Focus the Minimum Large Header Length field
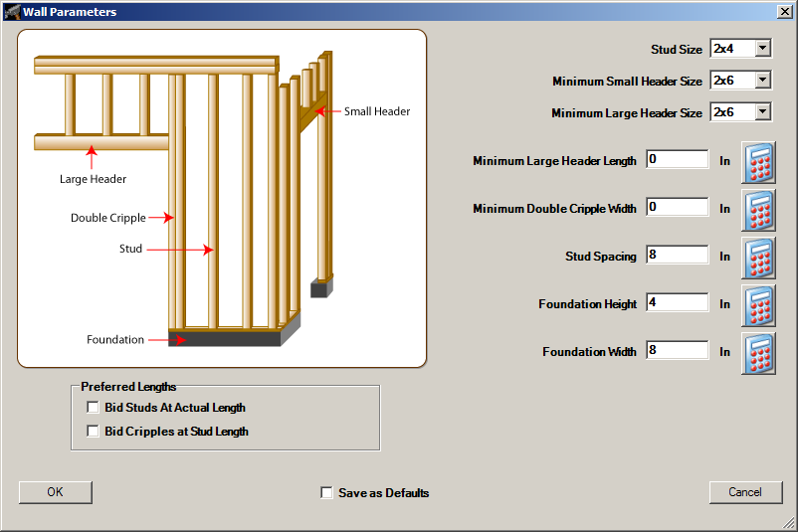The width and height of the screenshot is (798, 532). click(677, 159)
